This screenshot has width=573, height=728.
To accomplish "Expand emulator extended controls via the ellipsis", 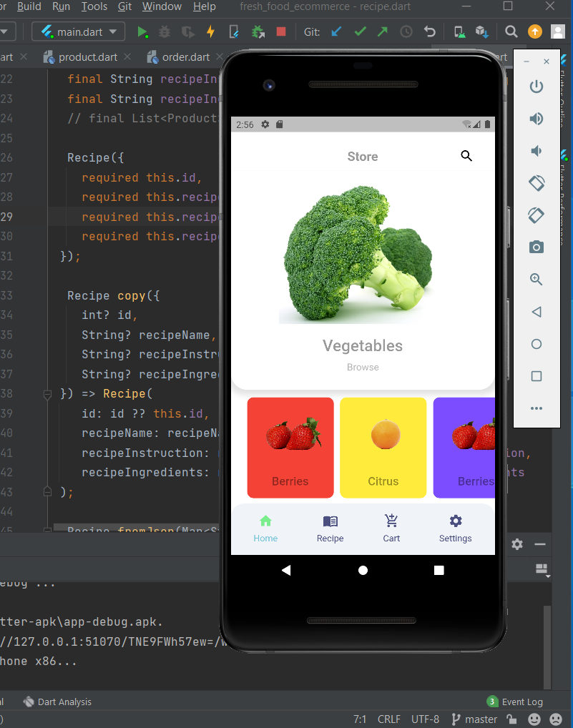I will pyautogui.click(x=537, y=408).
